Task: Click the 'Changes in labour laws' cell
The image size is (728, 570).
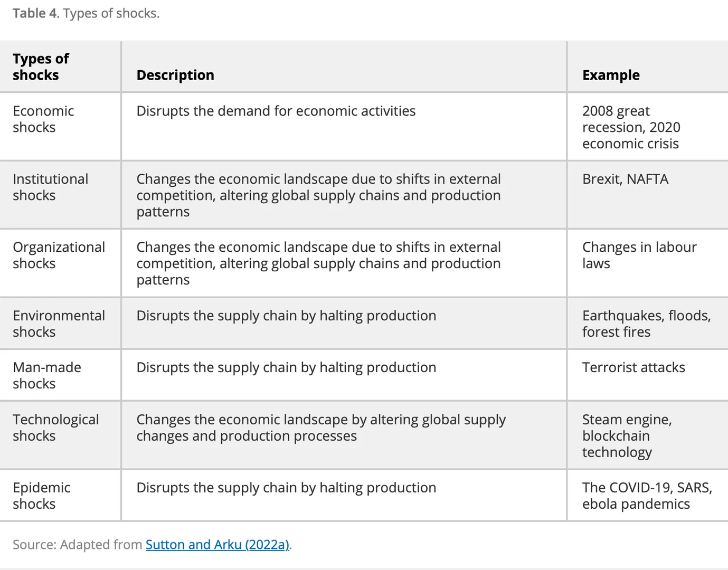Action: pyautogui.click(x=639, y=255)
